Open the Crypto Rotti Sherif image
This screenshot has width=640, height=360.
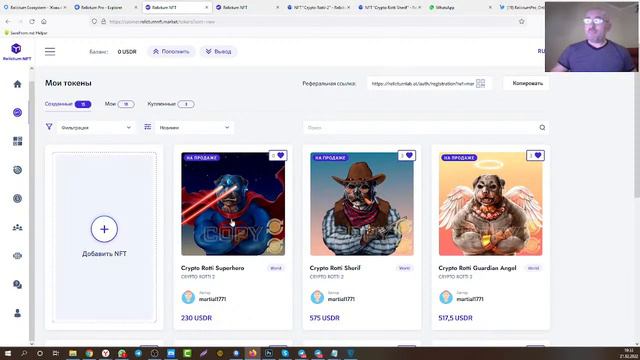click(x=362, y=204)
